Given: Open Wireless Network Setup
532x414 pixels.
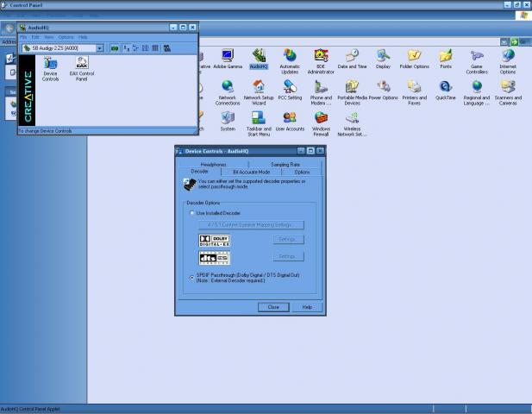Looking at the screenshot, I should pos(352,124).
